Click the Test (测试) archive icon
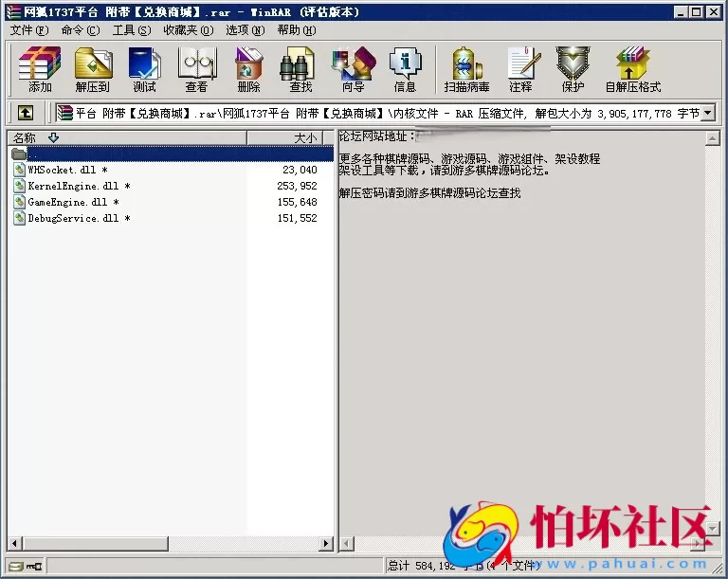728x579 pixels. pyautogui.click(x=145, y=69)
